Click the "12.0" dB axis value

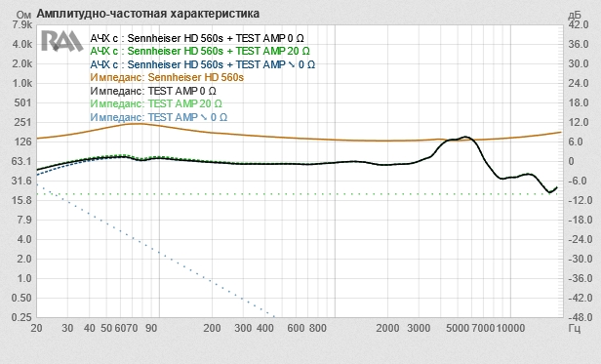[x=579, y=122]
